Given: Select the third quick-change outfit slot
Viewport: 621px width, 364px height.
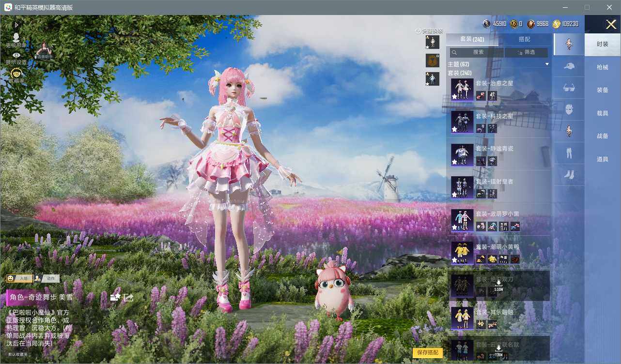Looking at the screenshot, I should pos(432,78).
